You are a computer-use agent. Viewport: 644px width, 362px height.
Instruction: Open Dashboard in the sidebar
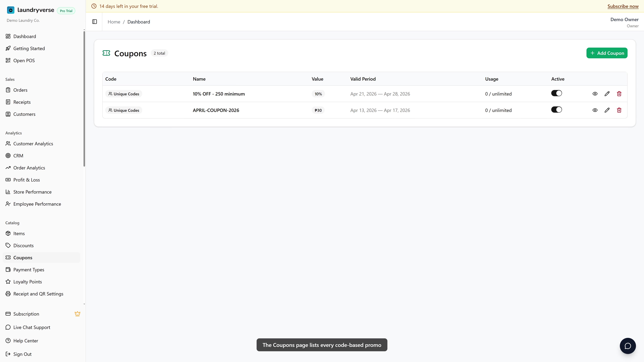(x=41, y=37)
